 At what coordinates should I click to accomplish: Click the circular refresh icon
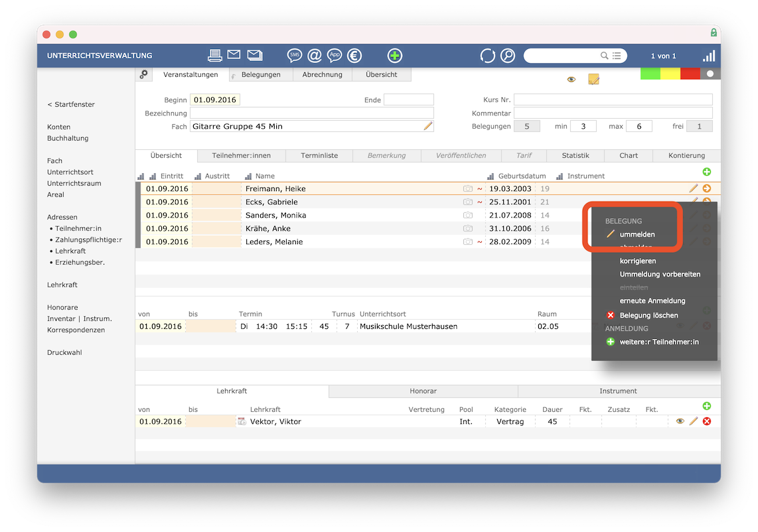488,56
